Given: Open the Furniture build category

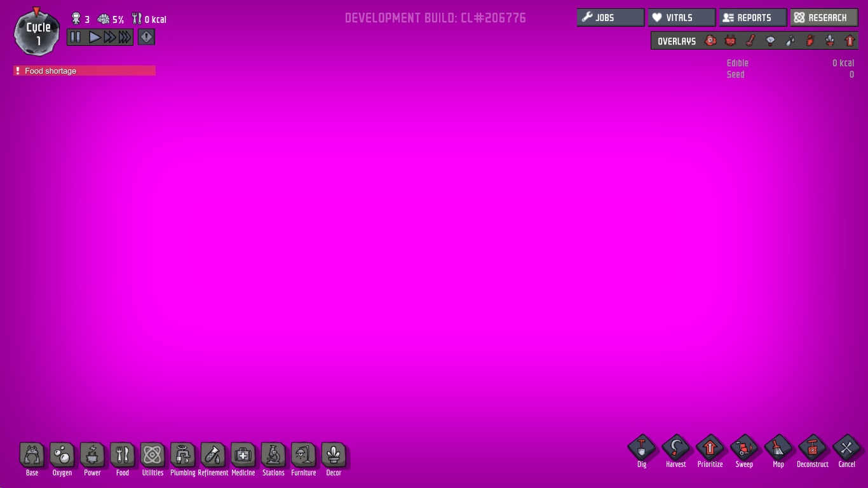Looking at the screenshot, I should point(304,455).
